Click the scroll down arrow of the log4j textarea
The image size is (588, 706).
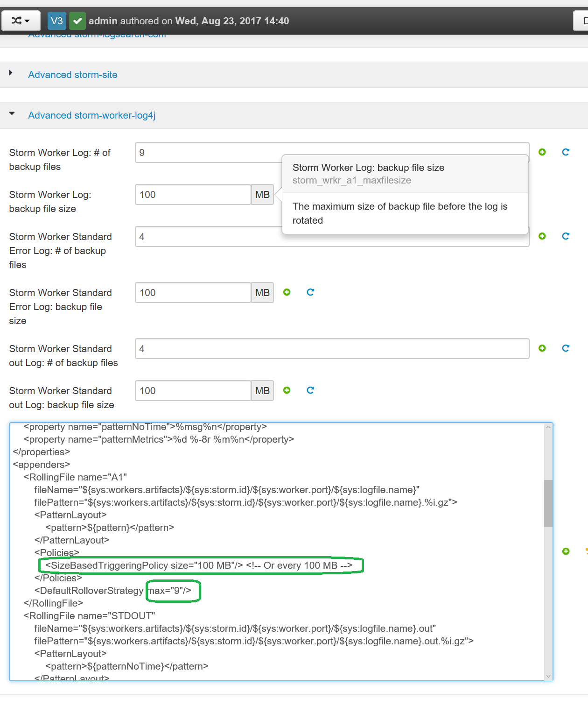[548, 676]
